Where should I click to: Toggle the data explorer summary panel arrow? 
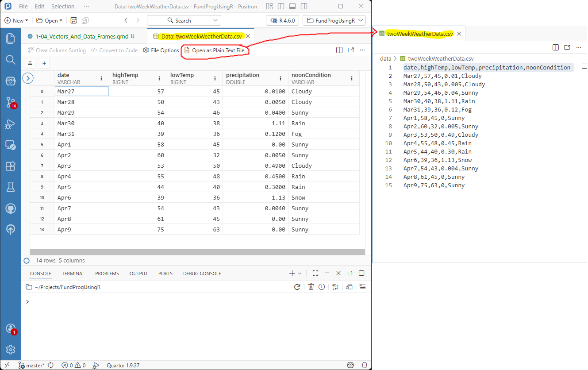(27, 78)
